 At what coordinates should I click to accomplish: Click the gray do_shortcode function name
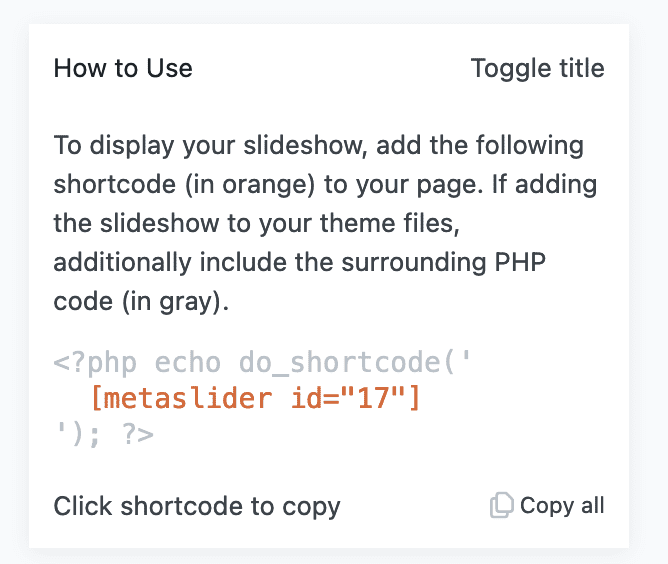pos(339,363)
